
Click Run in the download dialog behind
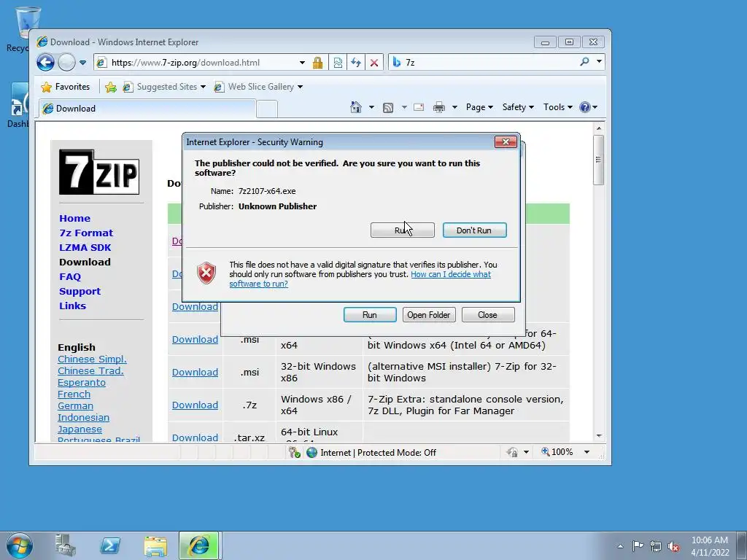(x=370, y=315)
